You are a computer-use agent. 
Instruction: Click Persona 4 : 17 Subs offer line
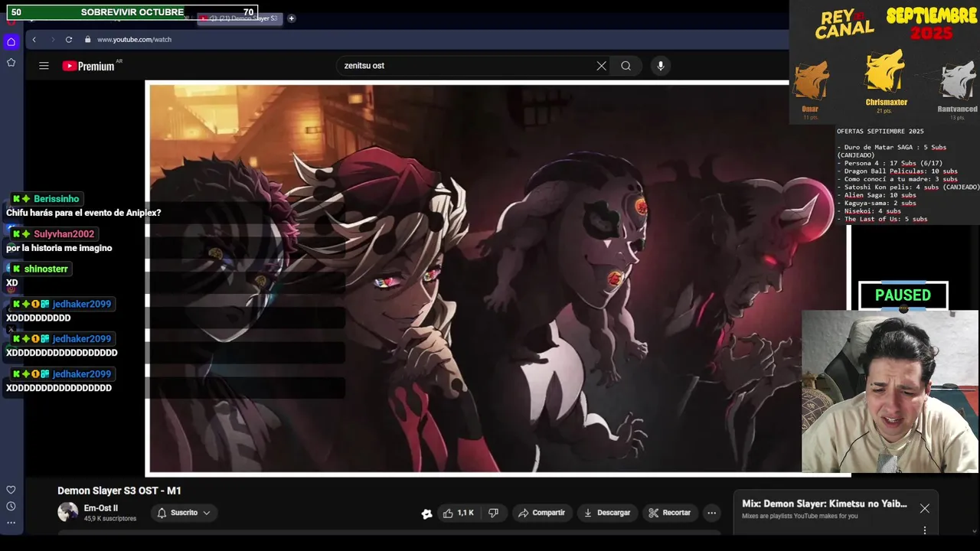click(889, 163)
